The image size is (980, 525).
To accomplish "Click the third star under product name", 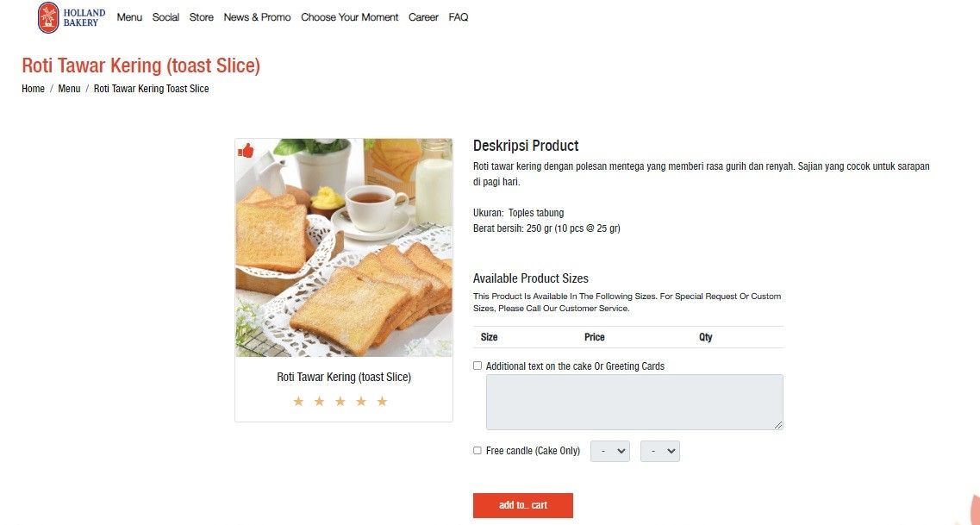I will point(340,401).
